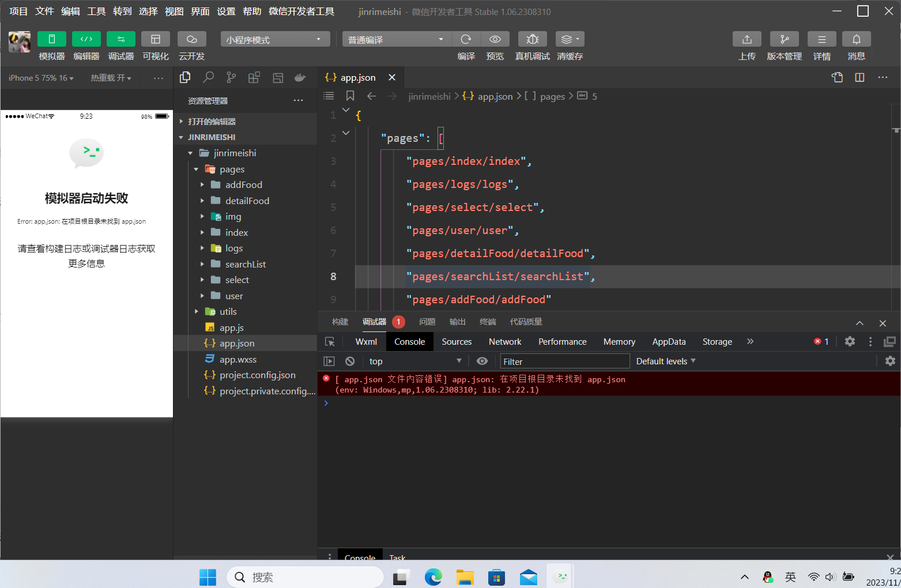901x588 pixels.
Task: Switch to the 问题 panel tab
Action: (427, 322)
